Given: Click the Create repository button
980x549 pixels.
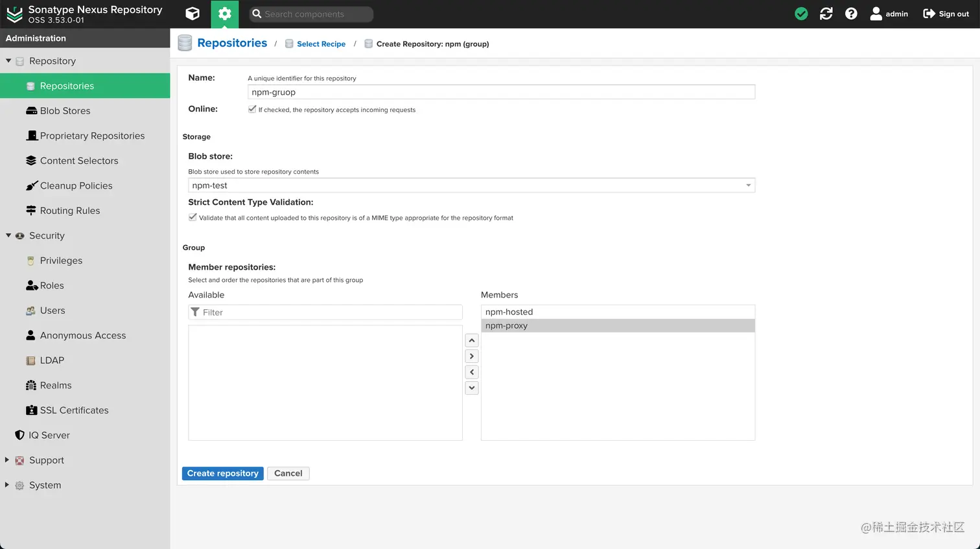Looking at the screenshot, I should point(222,473).
